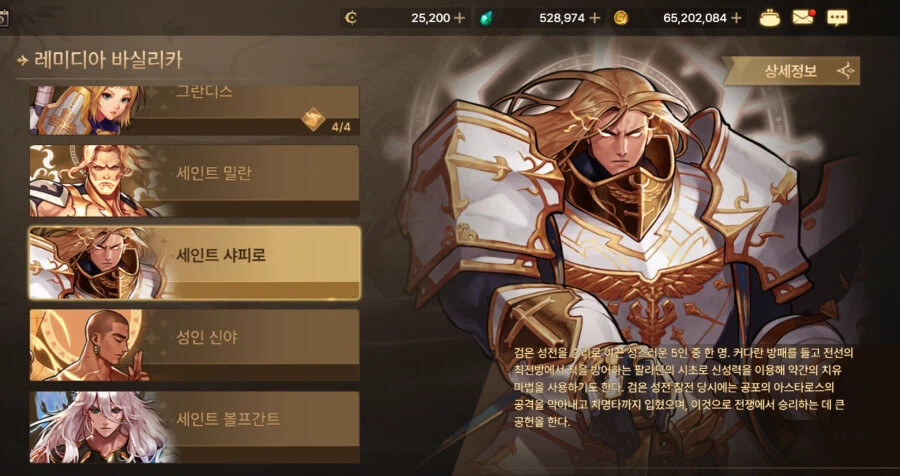
Task: Click the green gem currency icon
Action: 486,18
